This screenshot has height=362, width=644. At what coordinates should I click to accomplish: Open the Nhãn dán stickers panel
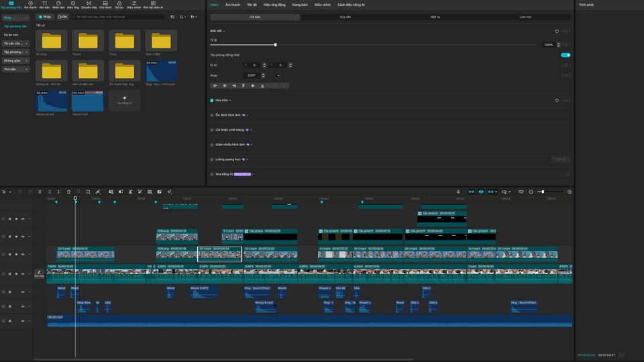[58, 5]
